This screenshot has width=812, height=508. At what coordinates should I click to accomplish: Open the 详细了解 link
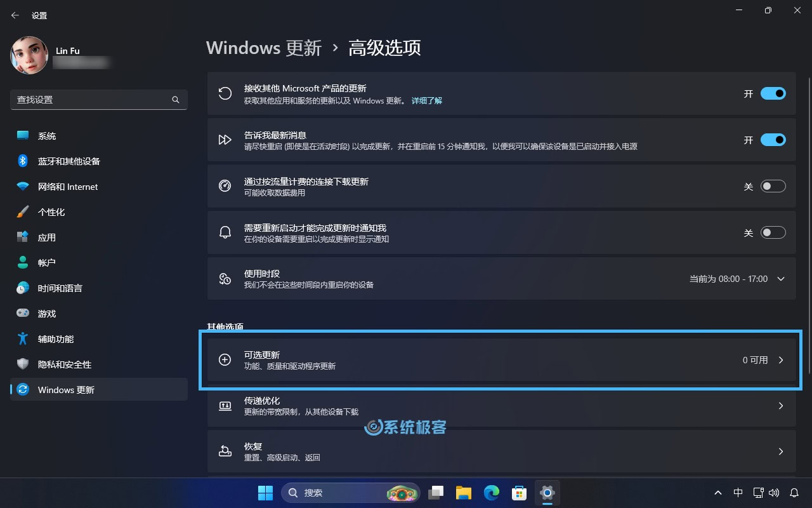pos(427,101)
